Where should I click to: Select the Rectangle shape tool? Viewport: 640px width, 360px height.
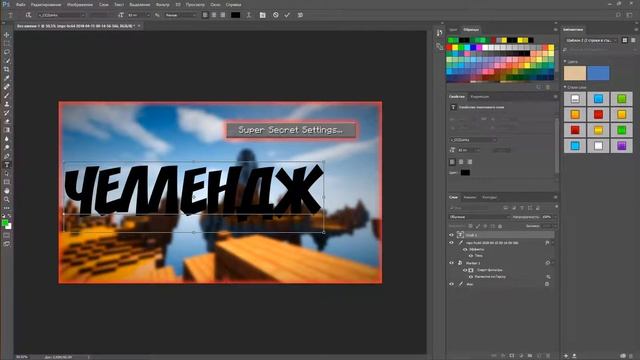(x=7, y=182)
